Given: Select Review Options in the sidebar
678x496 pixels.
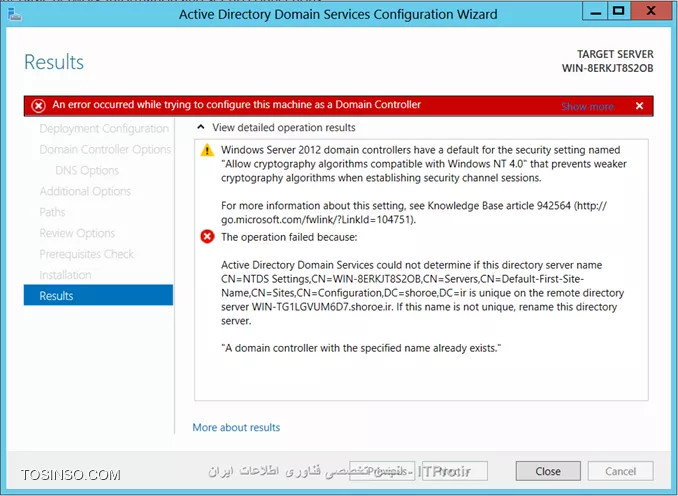Looking at the screenshot, I should 77,233.
